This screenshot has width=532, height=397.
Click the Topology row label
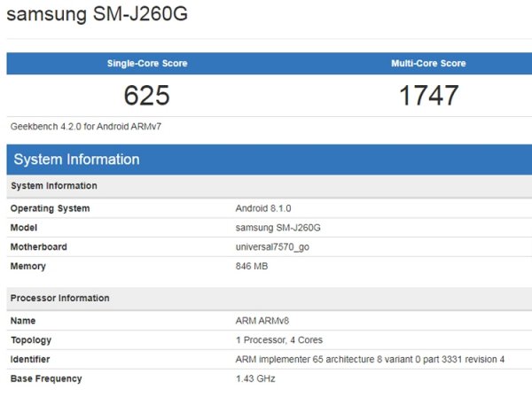tap(31, 340)
